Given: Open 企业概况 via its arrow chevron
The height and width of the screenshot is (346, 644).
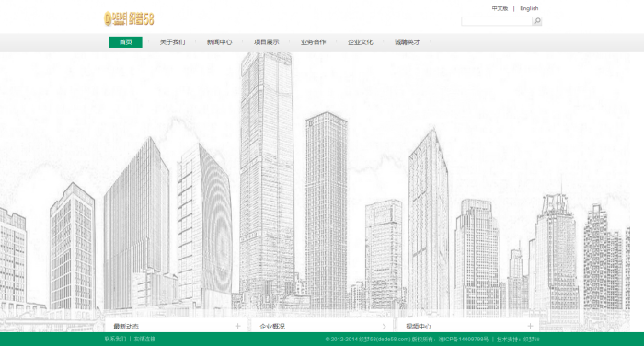Looking at the screenshot, I should [384, 327].
